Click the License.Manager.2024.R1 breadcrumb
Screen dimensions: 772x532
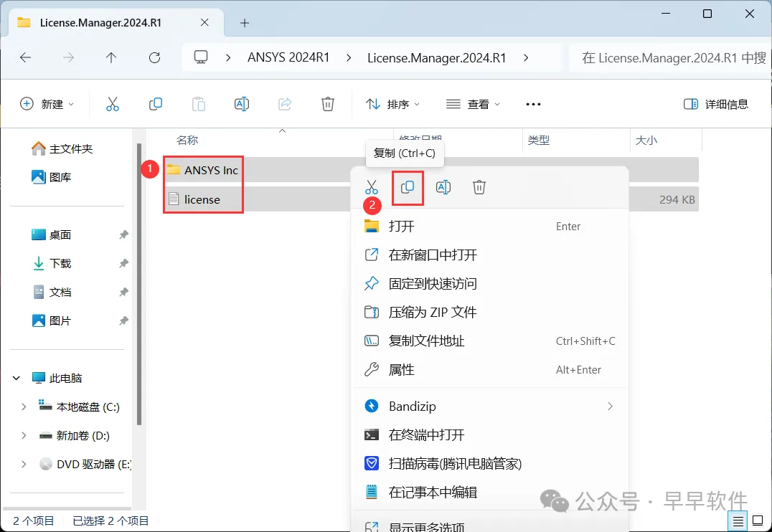pos(437,58)
